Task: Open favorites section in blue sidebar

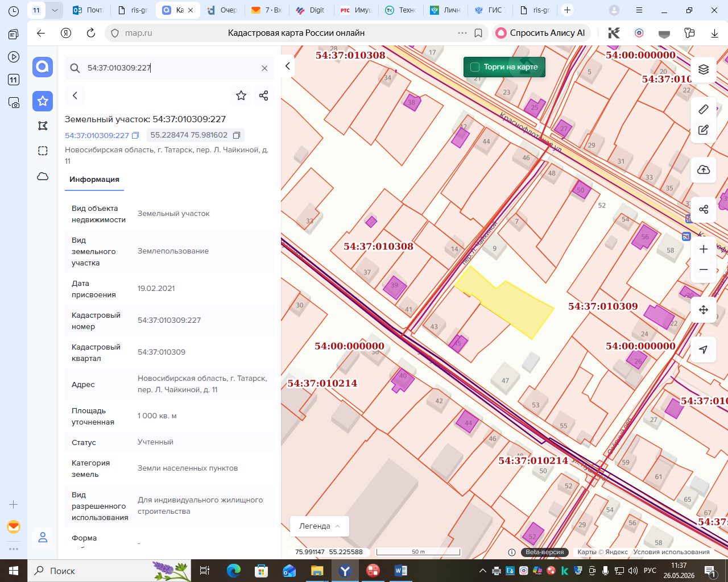Action: (x=43, y=101)
